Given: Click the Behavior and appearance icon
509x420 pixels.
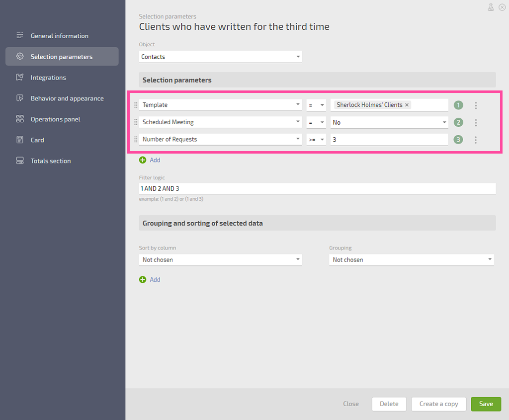Looking at the screenshot, I should 20,98.
